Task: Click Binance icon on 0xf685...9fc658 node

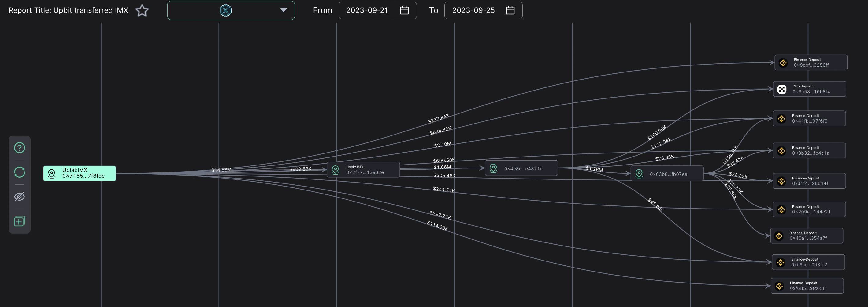Action: [779, 286]
